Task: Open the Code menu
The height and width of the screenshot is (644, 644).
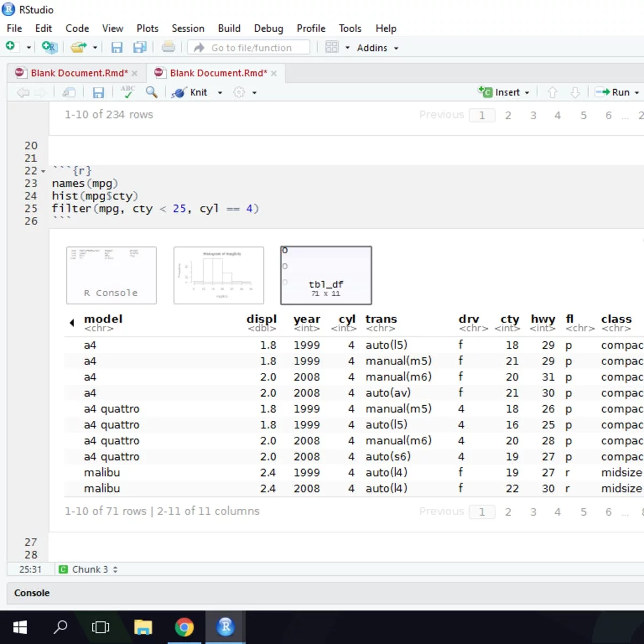Action: click(77, 28)
